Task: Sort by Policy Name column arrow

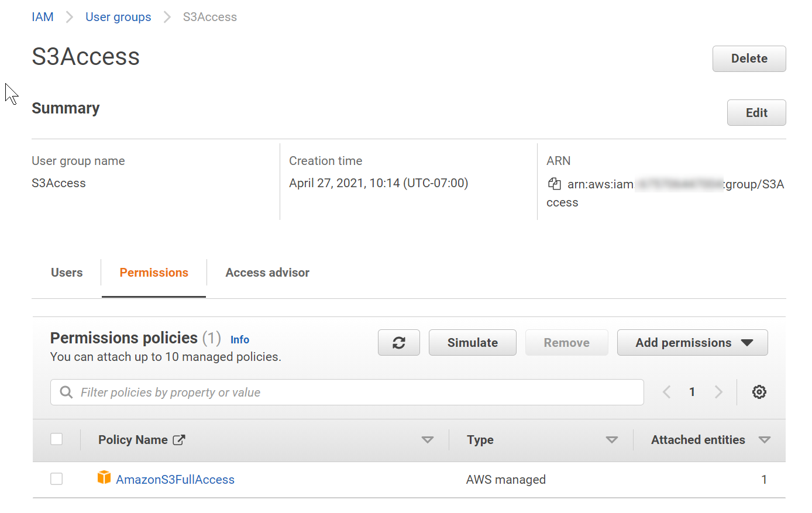Action: click(x=428, y=440)
